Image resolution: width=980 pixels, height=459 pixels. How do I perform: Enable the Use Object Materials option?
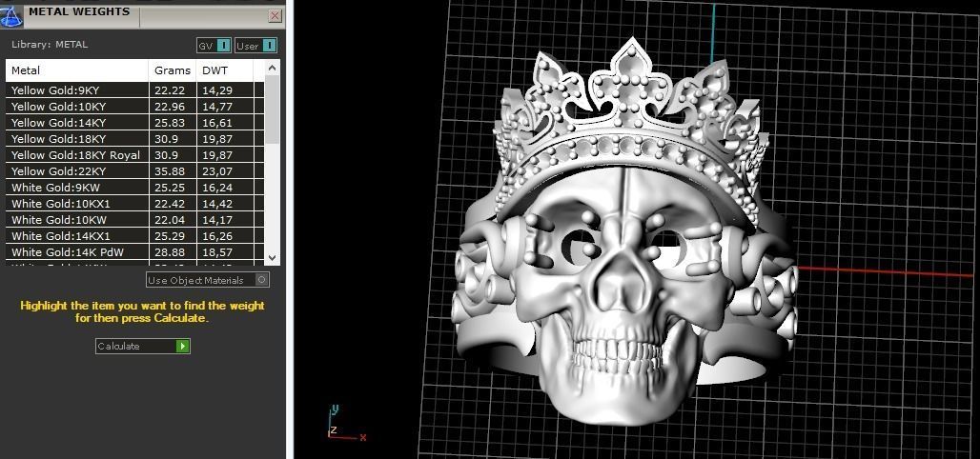[x=208, y=280]
